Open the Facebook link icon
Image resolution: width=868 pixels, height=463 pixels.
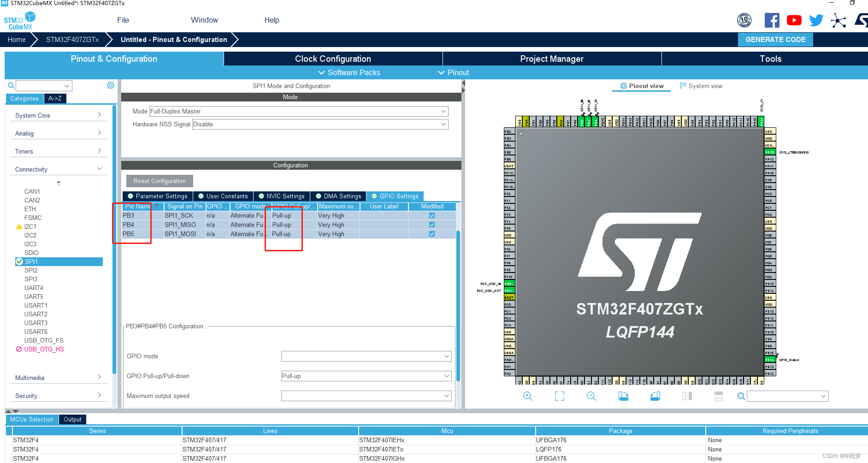coord(772,20)
